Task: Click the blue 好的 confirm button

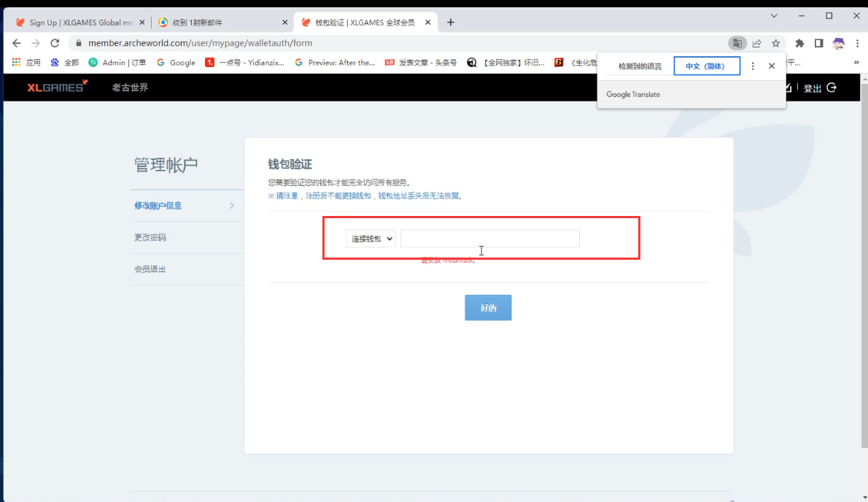Action: tap(488, 308)
